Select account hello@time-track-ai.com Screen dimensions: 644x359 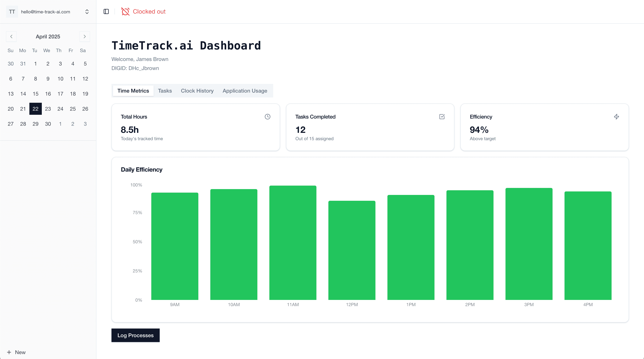46,12
